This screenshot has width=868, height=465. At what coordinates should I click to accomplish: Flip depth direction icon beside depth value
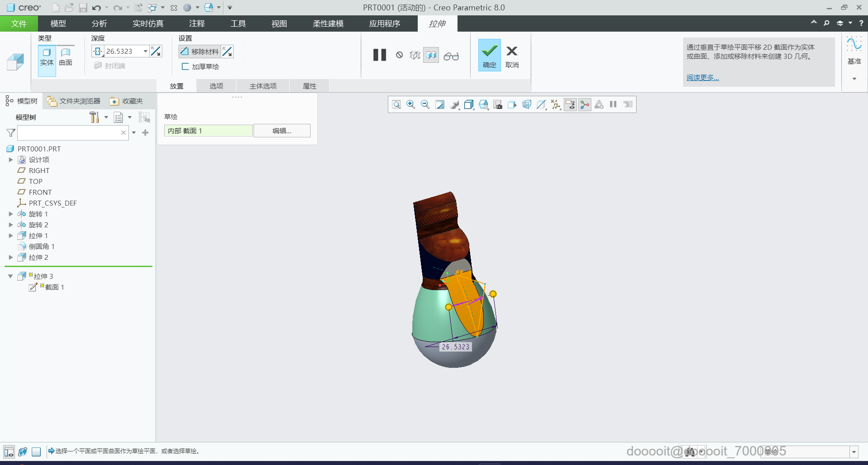tap(156, 52)
